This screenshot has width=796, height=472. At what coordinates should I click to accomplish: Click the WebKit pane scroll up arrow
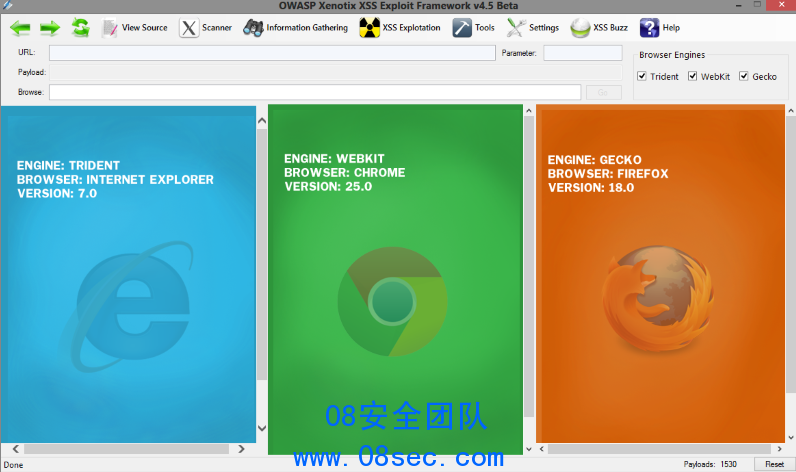528,111
